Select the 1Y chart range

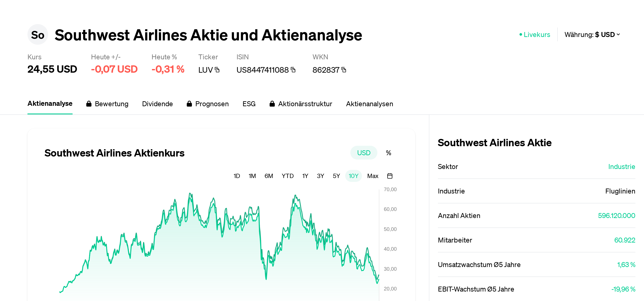pyautogui.click(x=305, y=176)
